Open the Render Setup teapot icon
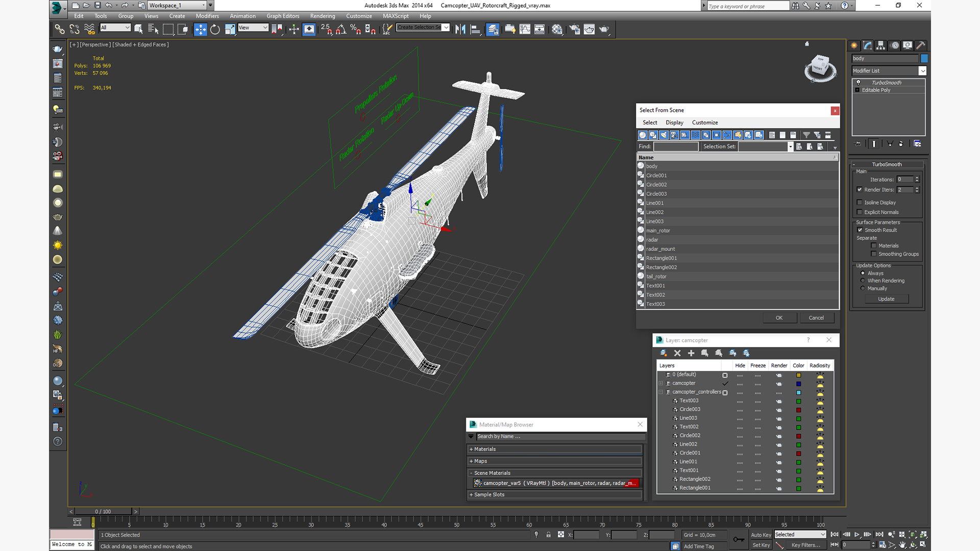Viewport: 980px width, 551px height. point(575,29)
